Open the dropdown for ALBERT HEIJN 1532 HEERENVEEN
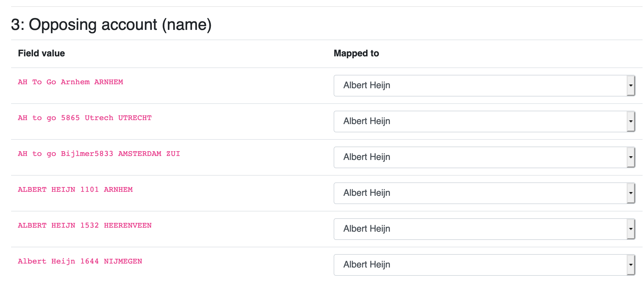Viewport: 644px width, 288px height. pos(484,229)
